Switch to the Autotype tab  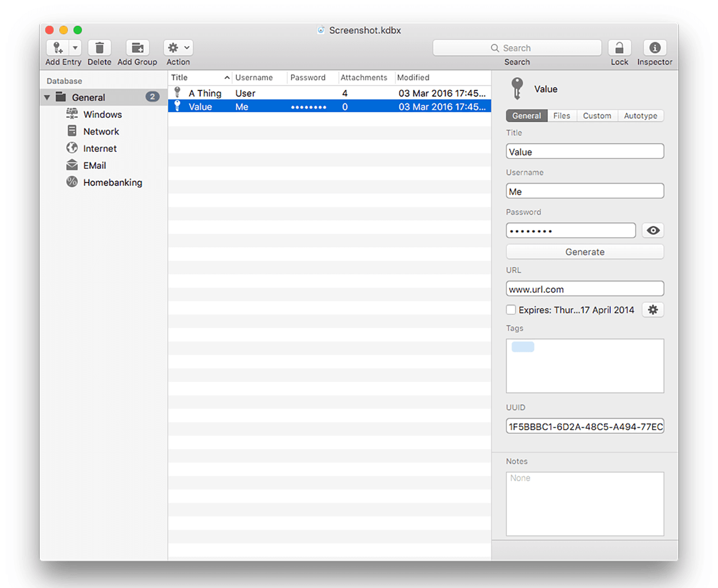[x=640, y=116]
